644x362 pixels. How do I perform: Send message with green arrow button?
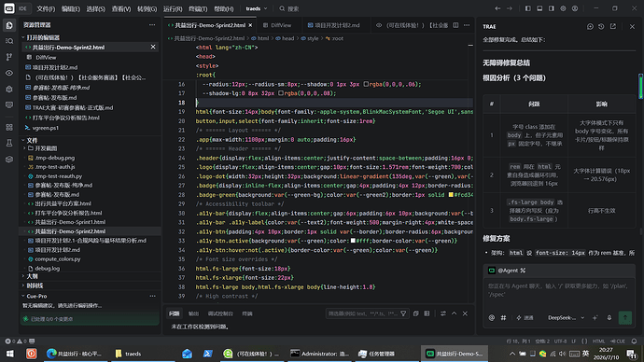pyautogui.click(x=624, y=317)
